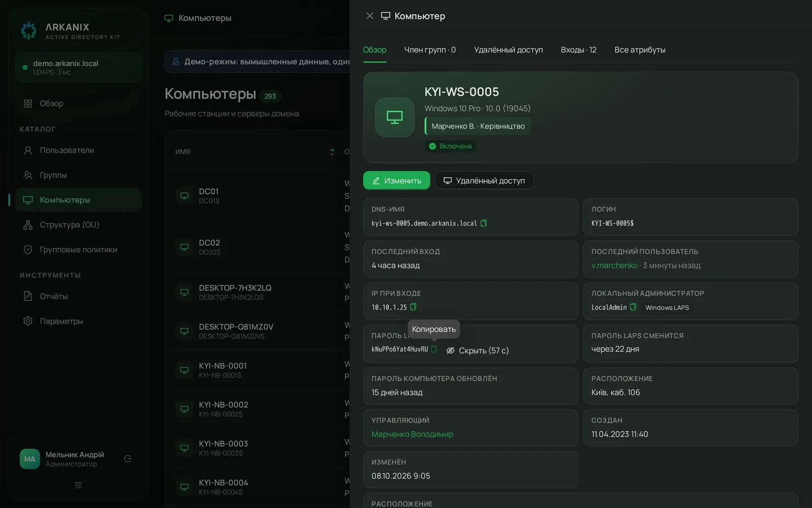The width and height of the screenshot is (812, 508).
Task: Open Компьютеры in sidebar
Action: click(78, 200)
